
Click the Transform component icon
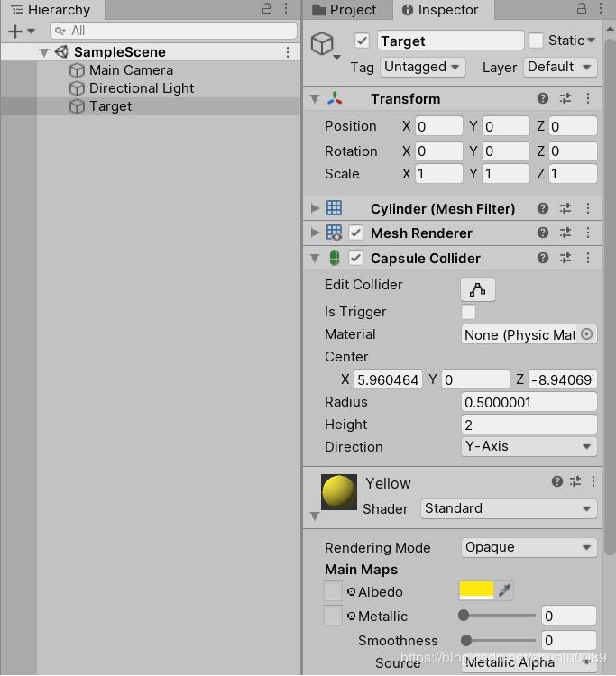[335, 99]
